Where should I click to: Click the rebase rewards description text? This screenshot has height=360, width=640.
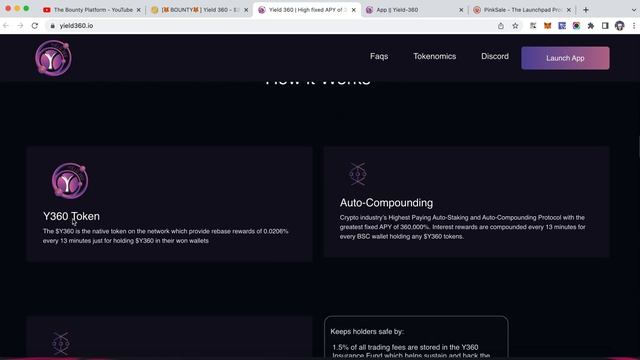point(166,236)
